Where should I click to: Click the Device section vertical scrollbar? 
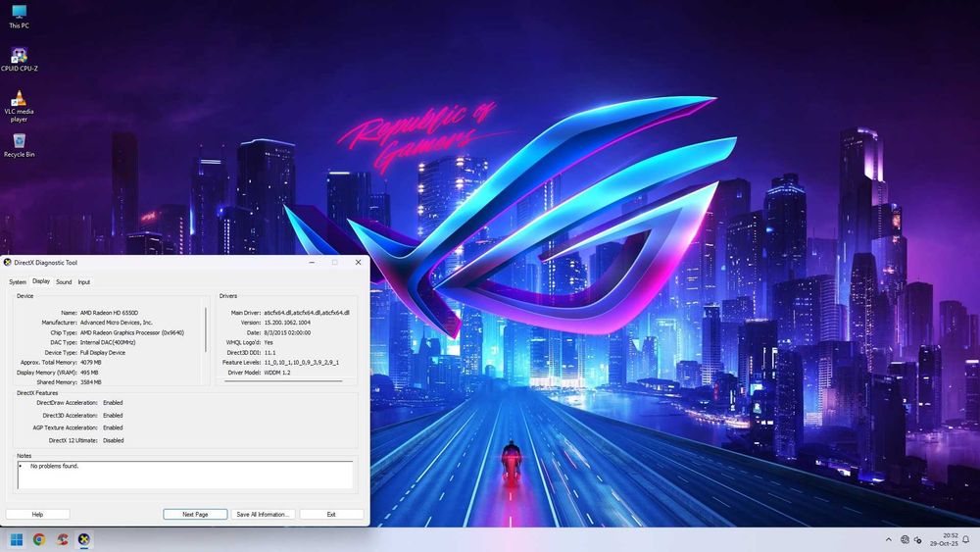[x=206, y=329]
